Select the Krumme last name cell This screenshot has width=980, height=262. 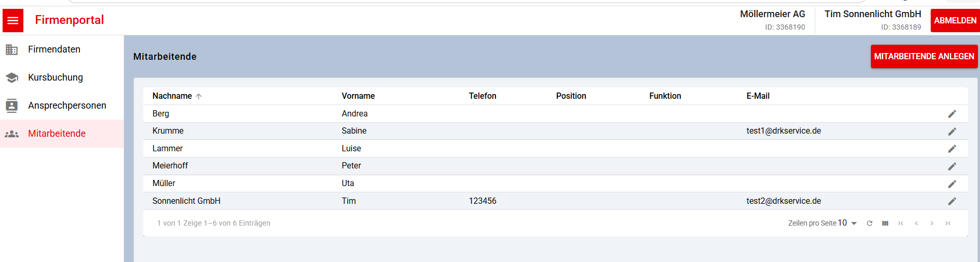(168, 131)
